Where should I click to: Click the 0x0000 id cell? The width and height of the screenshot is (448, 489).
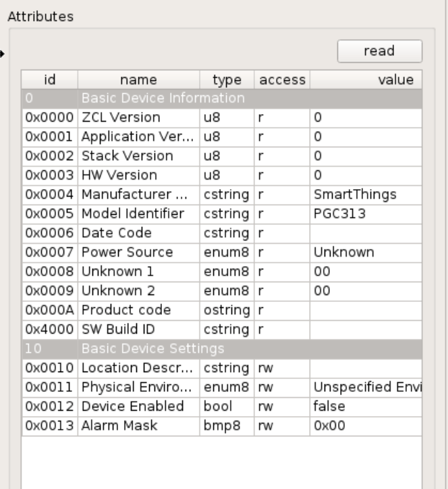49,118
